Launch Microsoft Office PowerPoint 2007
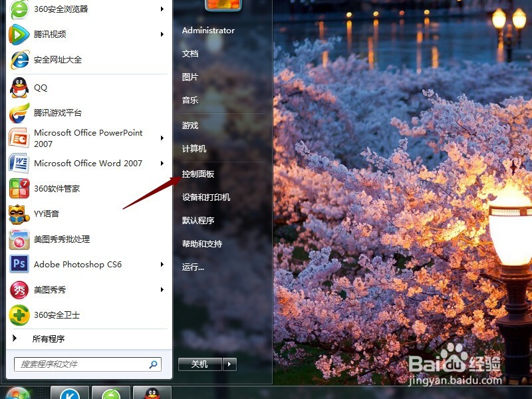532x399 pixels. tap(87, 138)
